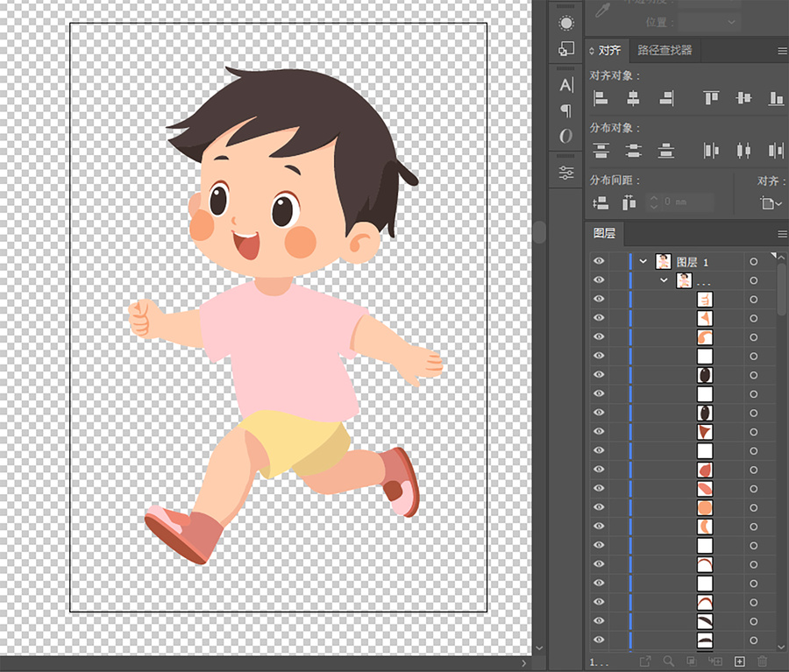Open the Paragraph panel icon
The image size is (789, 672).
click(x=566, y=110)
